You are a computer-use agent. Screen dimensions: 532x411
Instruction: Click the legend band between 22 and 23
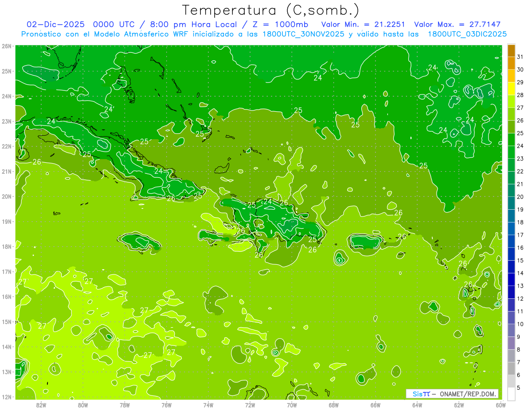511,165
